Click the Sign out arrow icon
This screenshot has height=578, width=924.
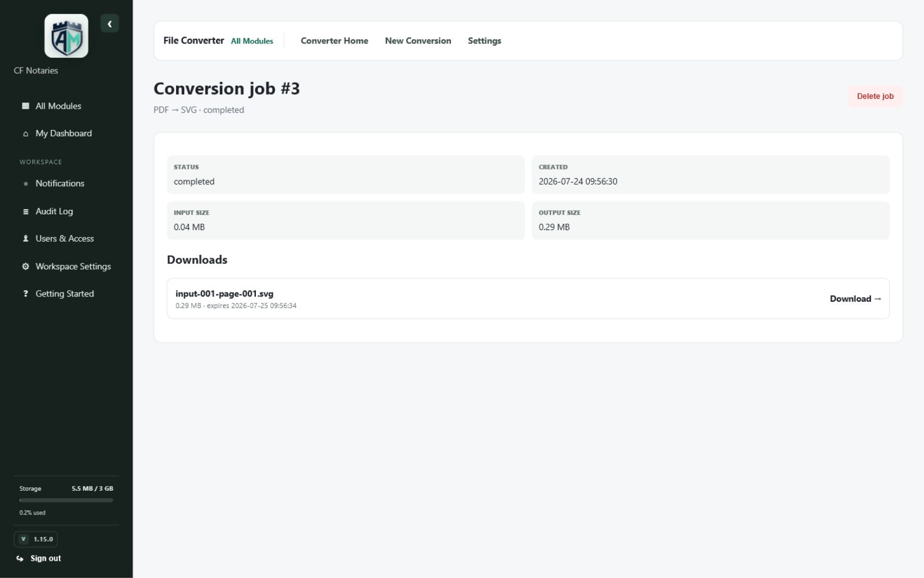20,558
